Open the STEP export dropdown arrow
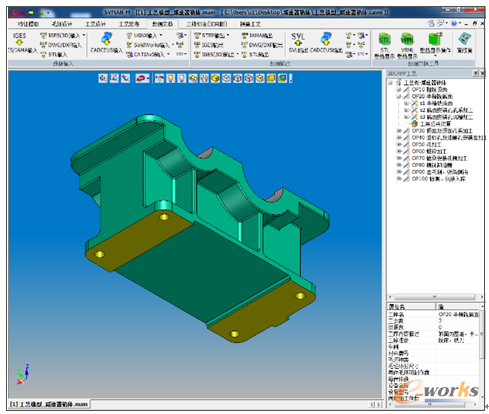 tap(228, 35)
